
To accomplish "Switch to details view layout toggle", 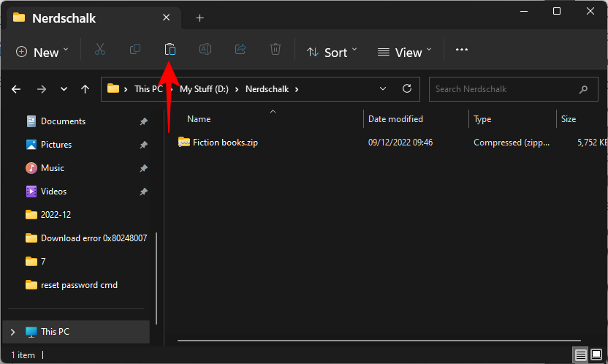I will point(580,355).
